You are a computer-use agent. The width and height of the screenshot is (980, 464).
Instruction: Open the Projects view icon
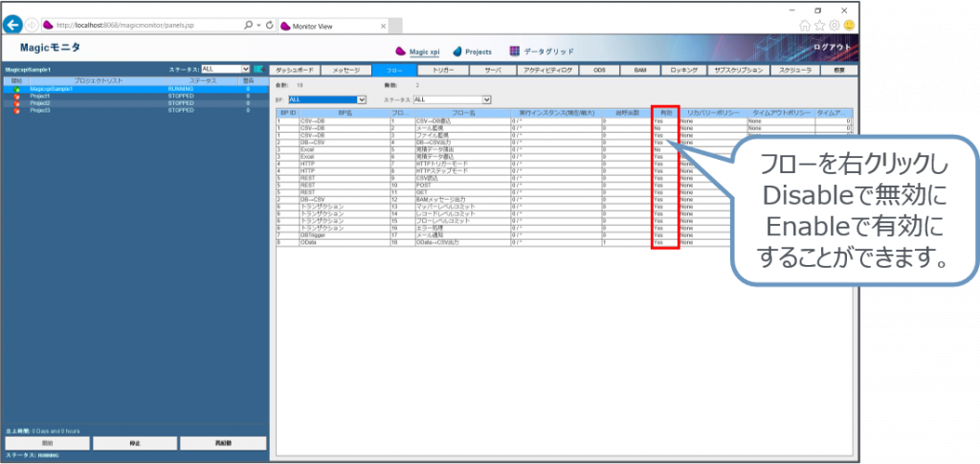click(x=458, y=52)
